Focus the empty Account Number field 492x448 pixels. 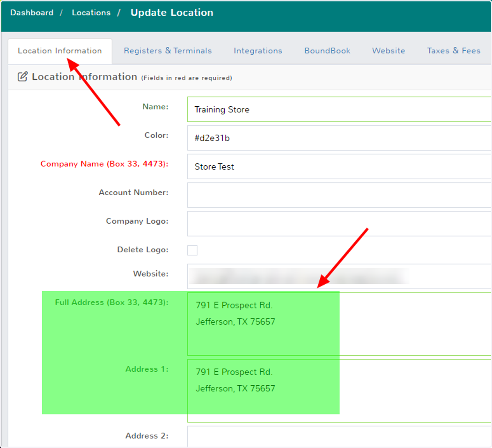pos(339,195)
